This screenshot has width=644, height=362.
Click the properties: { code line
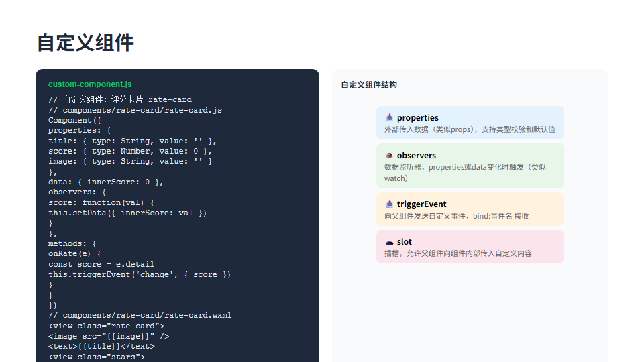[79, 131]
